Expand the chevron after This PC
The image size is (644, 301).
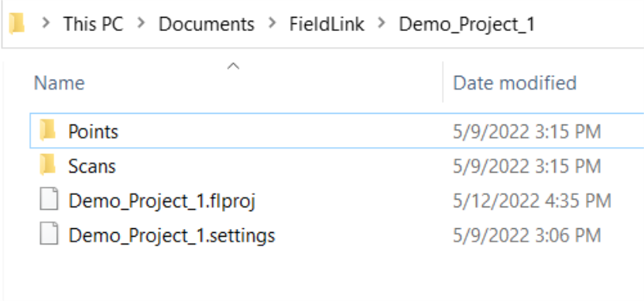141,23
